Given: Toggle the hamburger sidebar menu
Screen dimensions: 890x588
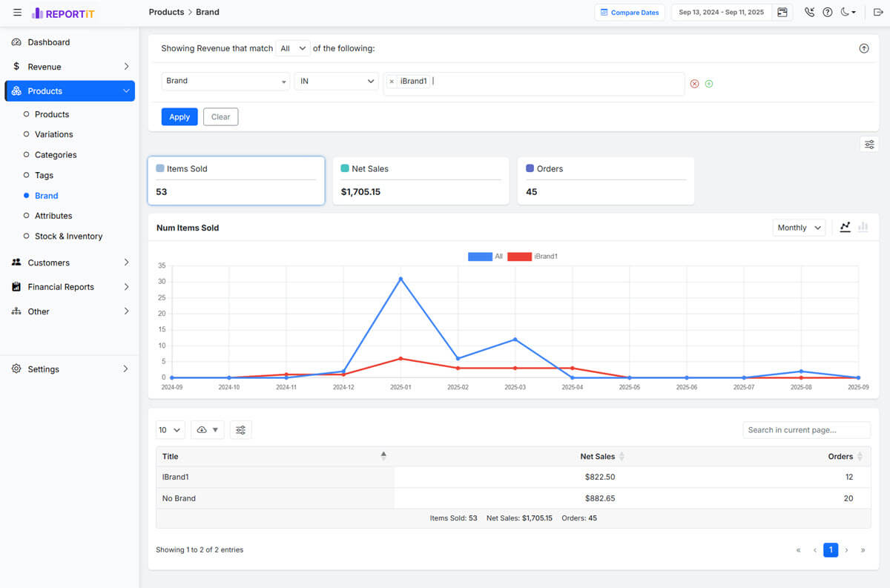Looking at the screenshot, I should (x=17, y=13).
